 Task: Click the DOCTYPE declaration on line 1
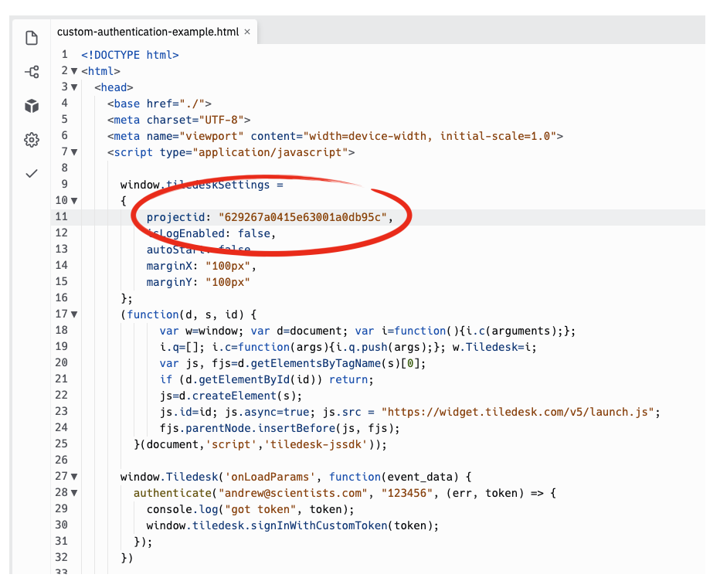click(x=130, y=55)
